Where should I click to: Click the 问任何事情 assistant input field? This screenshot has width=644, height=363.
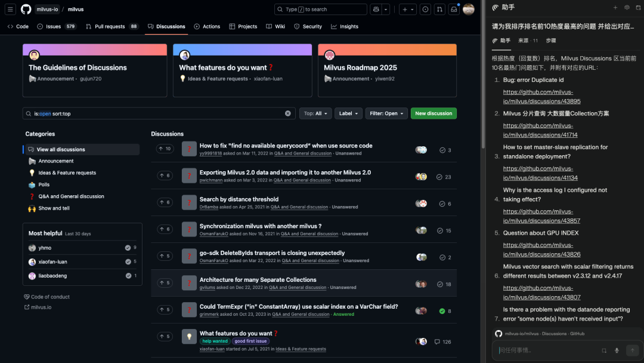point(546,350)
